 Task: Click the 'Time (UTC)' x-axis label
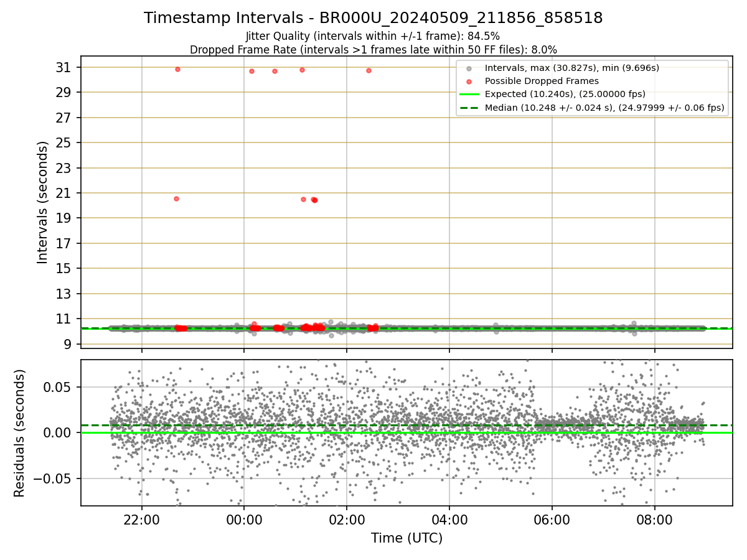406,538
